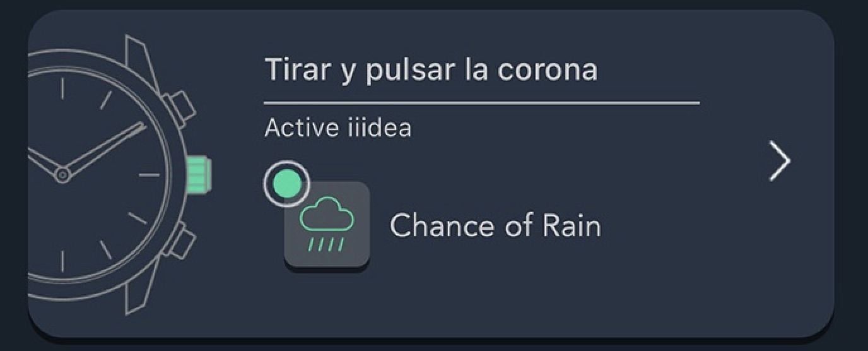Click the "Tirar y pulsar la corona" heading
868x351 pixels.
tap(431, 69)
